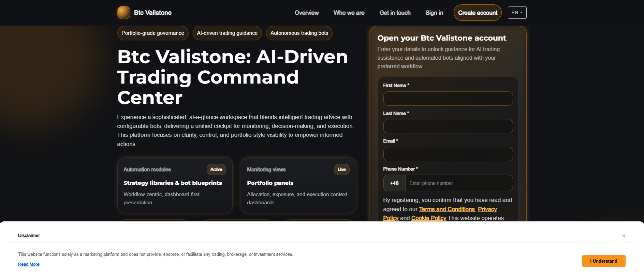The width and height of the screenshot is (644, 279).
Task: Focus the Last Name input field
Action: click(448, 126)
